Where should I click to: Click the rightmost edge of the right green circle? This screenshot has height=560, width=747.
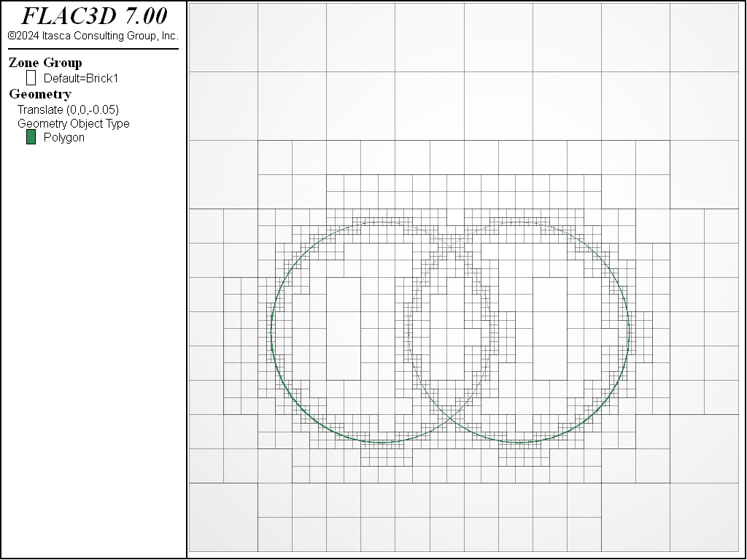(x=629, y=332)
